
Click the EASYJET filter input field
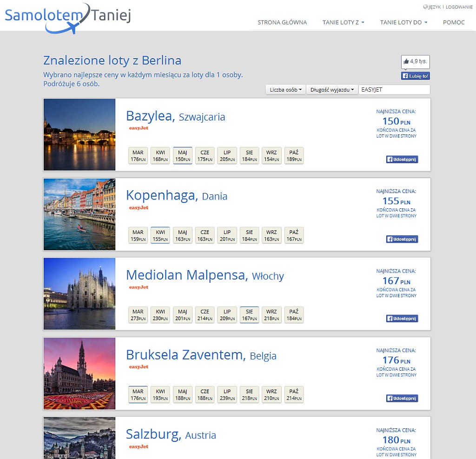[x=394, y=90]
